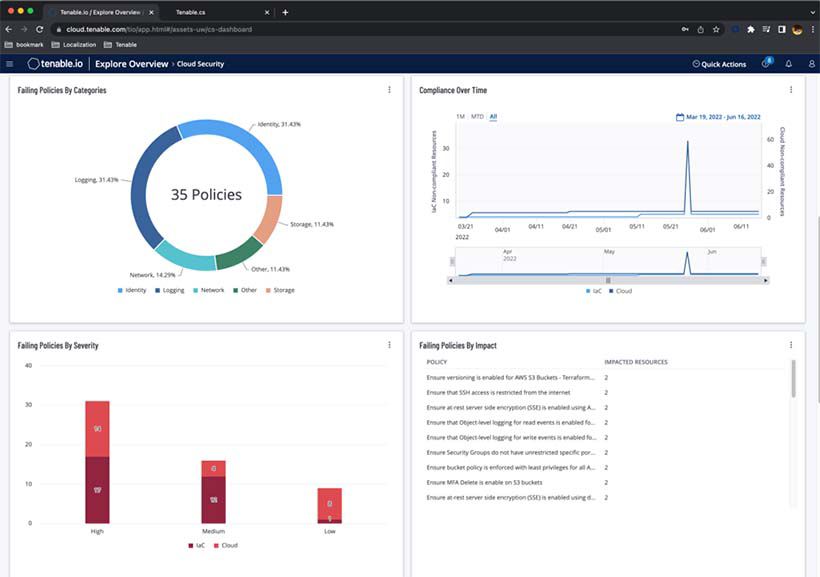Screen dimensions: 820x577
Task: Click the calendar date range icon
Action: coord(680,117)
